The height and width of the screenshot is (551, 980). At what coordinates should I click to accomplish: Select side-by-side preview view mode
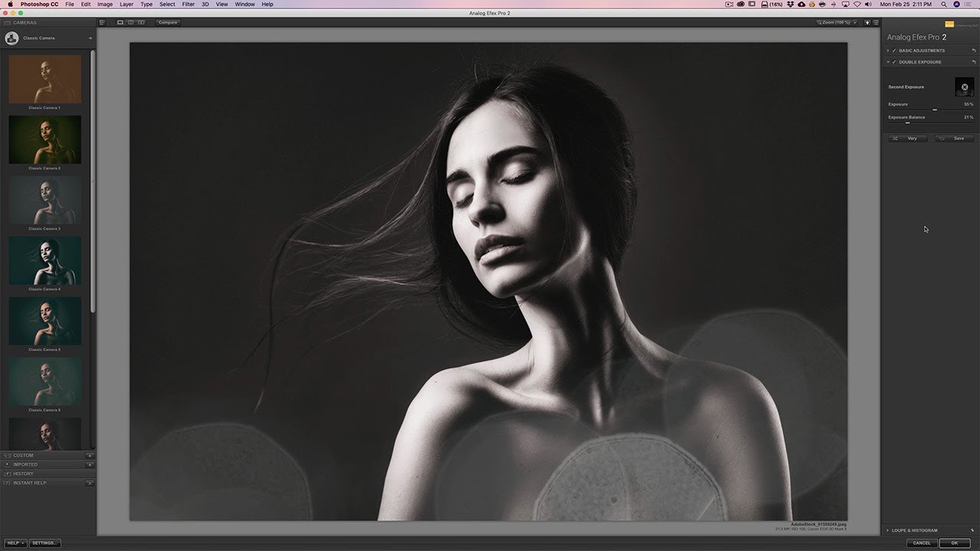coord(141,22)
